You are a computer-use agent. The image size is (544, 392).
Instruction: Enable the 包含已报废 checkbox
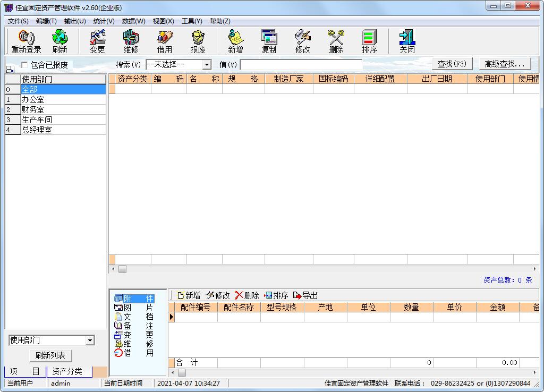pos(24,65)
